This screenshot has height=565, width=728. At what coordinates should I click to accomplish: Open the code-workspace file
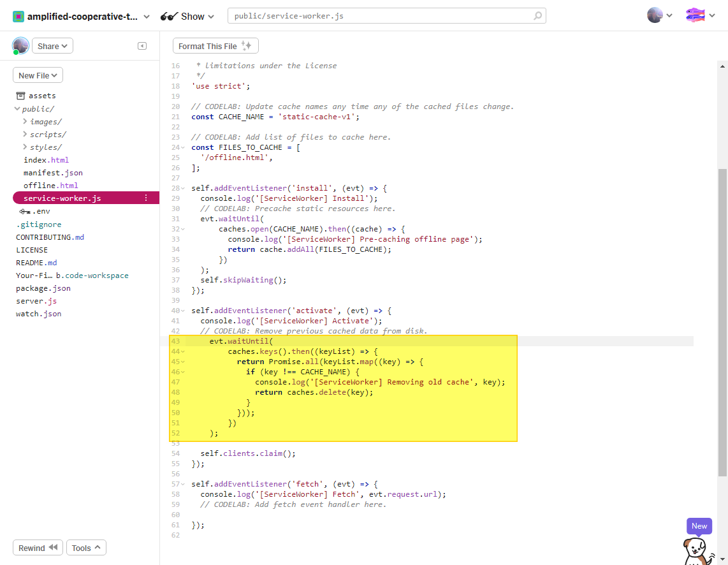72,275
